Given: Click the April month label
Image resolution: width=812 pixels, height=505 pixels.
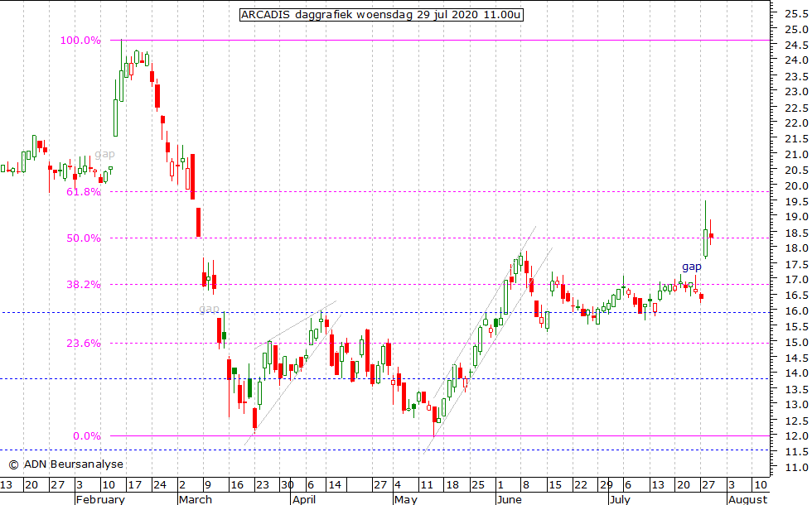Looking at the screenshot, I should click(304, 499).
